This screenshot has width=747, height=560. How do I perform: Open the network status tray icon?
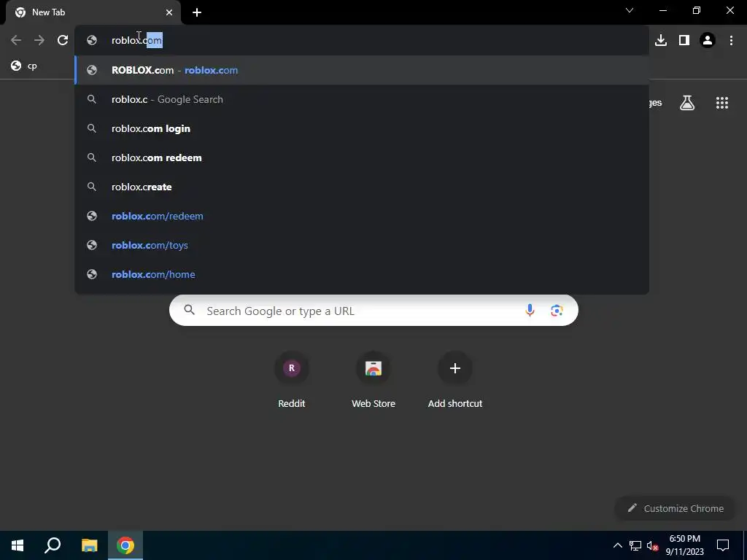pyautogui.click(x=635, y=545)
